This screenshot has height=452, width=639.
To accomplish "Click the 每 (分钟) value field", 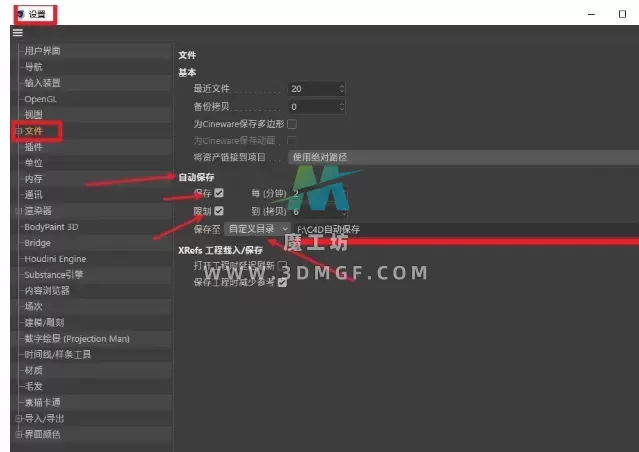I will (x=316, y=193).
